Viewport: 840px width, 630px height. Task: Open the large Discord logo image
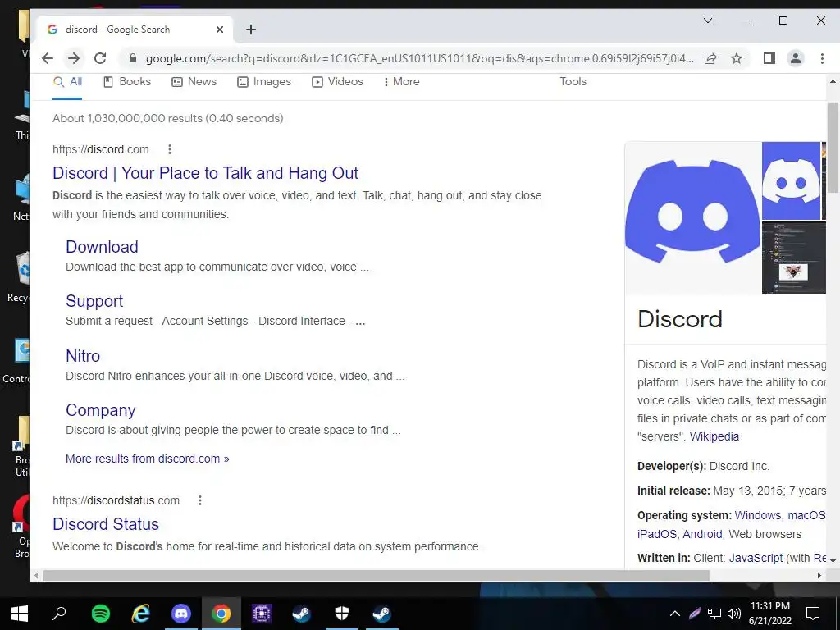pyautogui.click(x=692, y=218)
